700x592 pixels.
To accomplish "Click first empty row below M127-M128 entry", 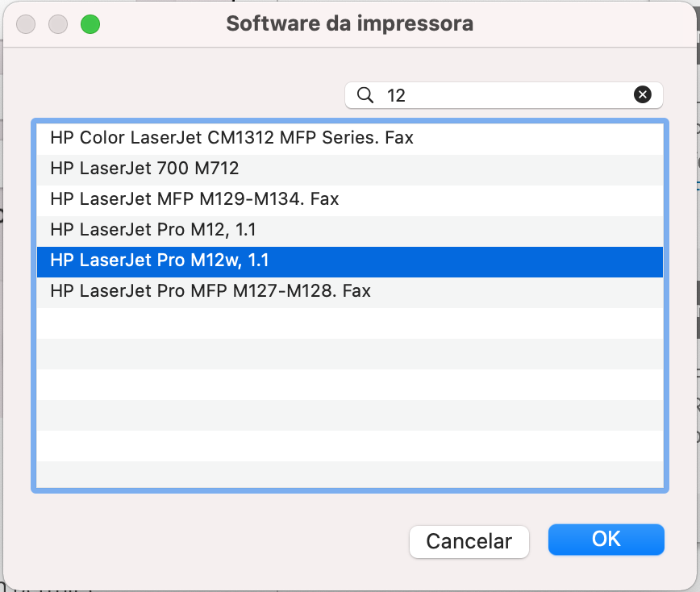I will (x=349, y=322).
